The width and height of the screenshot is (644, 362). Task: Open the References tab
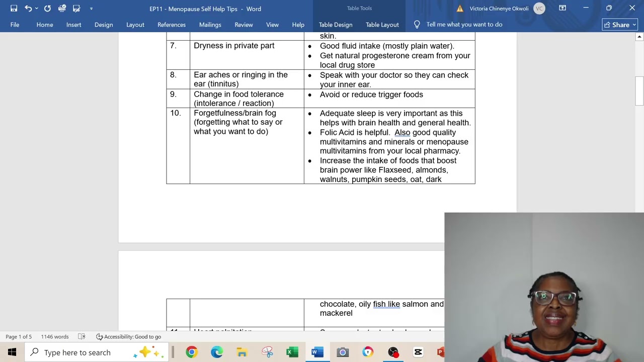pyautogui.click(x=172, y=25)
